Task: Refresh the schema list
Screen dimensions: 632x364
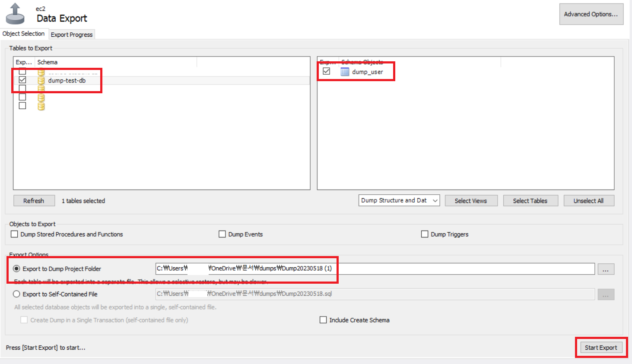Action: 34,201
